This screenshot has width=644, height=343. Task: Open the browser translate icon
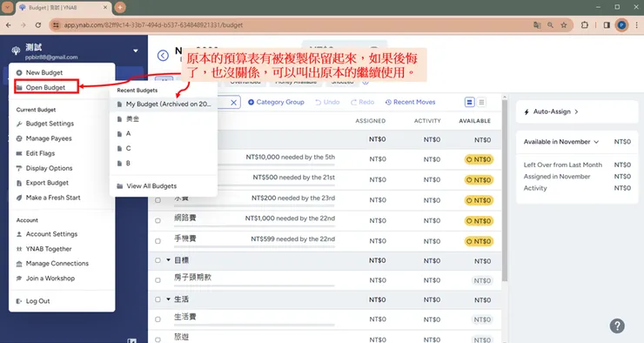[x=537, y=25]
